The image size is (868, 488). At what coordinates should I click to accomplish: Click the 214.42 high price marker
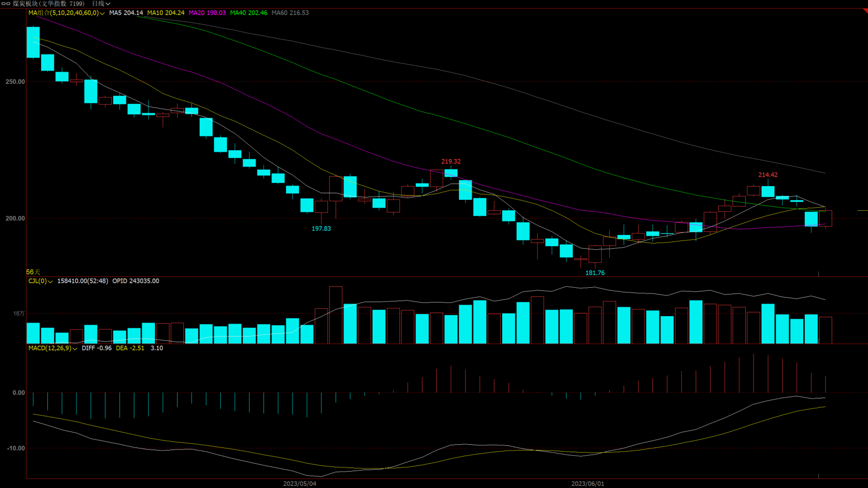pyautogui.click(x=768, y=174)
